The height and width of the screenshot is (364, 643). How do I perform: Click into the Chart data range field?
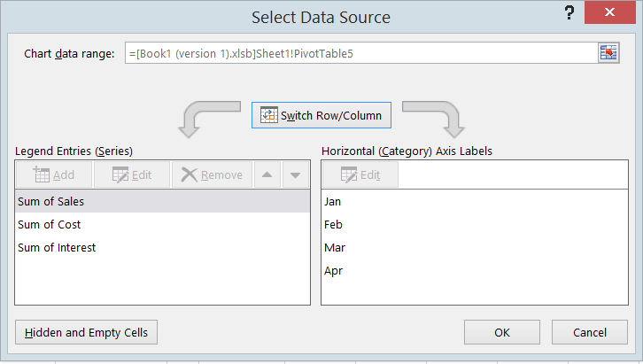[361, 53]
